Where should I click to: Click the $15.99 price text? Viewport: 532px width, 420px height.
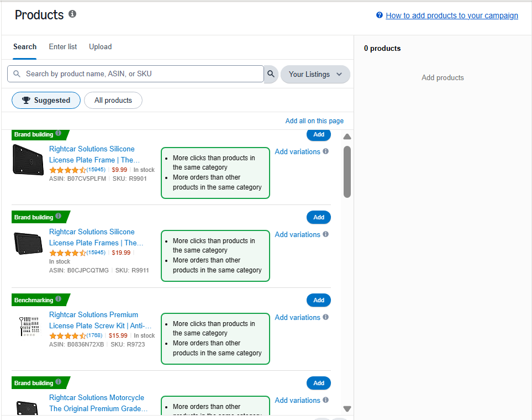pos(118,335)
